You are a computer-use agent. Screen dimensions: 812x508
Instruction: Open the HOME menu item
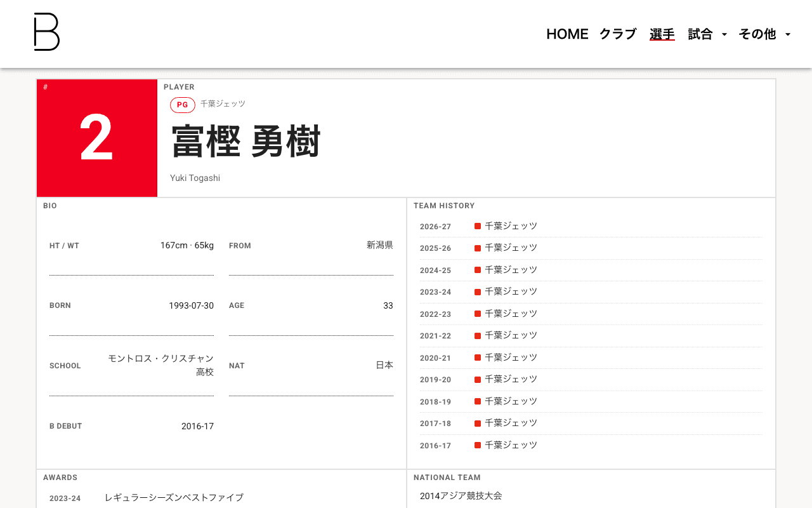point(567,34)
